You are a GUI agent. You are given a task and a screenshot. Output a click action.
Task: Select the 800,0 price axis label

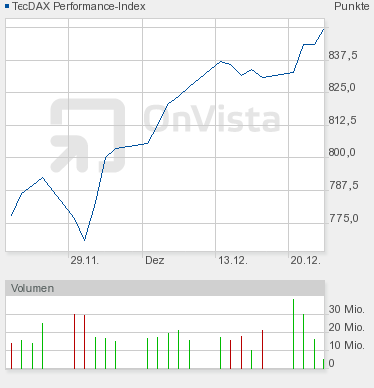pyautogui.click(x=342, y=152)
